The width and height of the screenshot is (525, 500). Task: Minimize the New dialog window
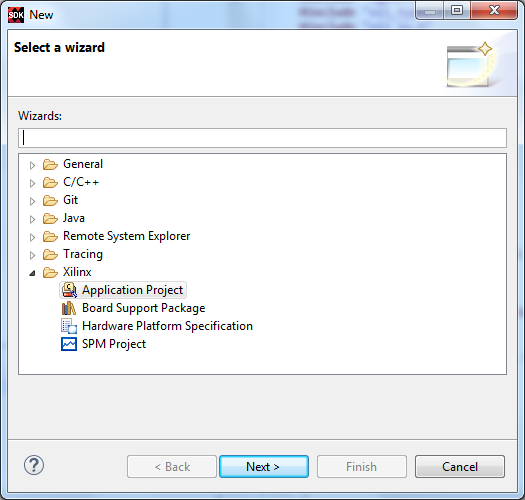pyautogui.click(x=430, y=11)
